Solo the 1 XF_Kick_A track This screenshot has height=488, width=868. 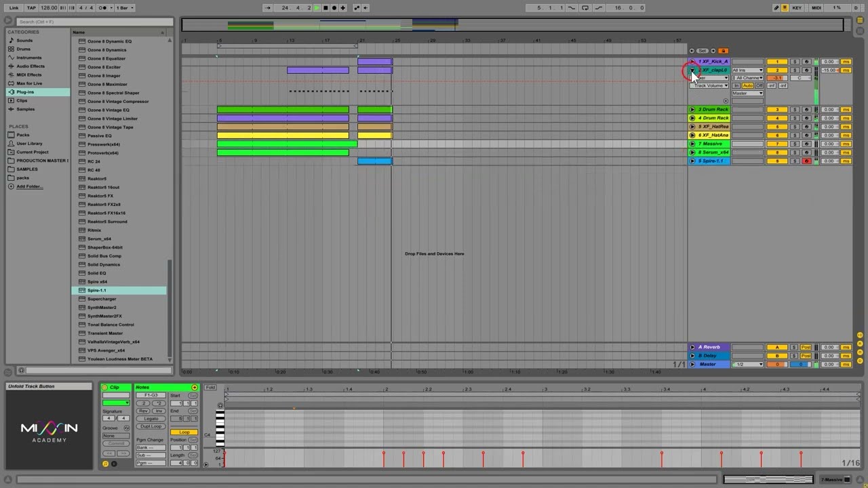(795, 62)
